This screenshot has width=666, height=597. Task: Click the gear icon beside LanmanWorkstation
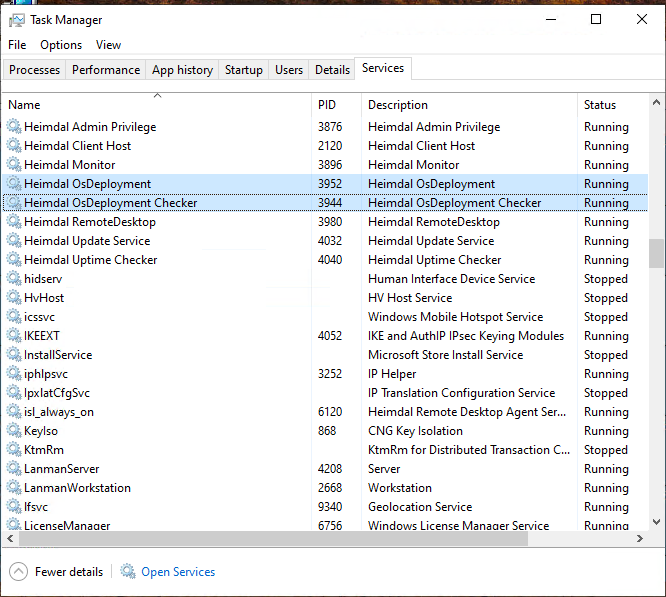coord(14,487)
